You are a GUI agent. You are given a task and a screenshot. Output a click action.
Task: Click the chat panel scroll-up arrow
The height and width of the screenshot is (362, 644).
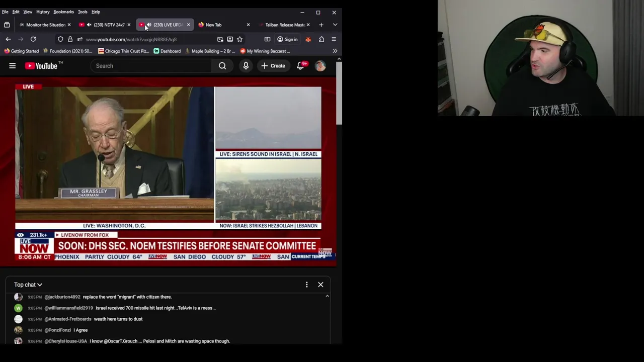pos(327,296)
